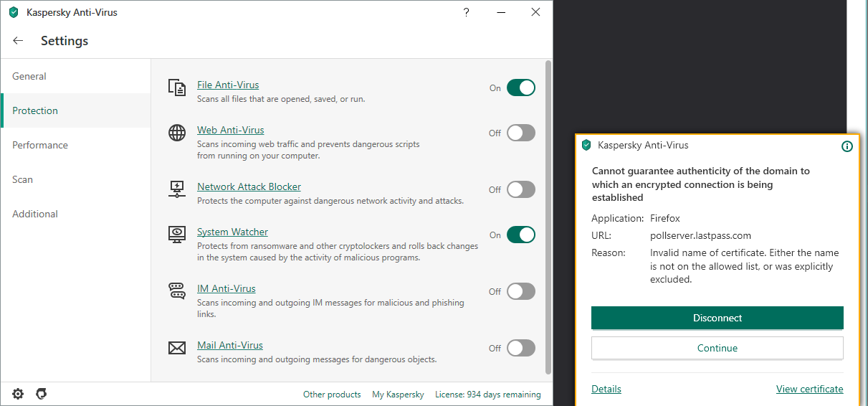
Task: Enable the Web Anti-Virus toggle
Action: point(521,133)
